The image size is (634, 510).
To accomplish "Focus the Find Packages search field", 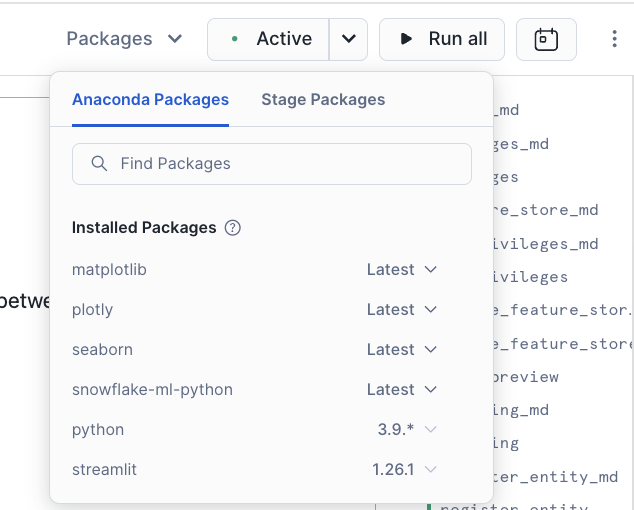I will coord(272,164).
